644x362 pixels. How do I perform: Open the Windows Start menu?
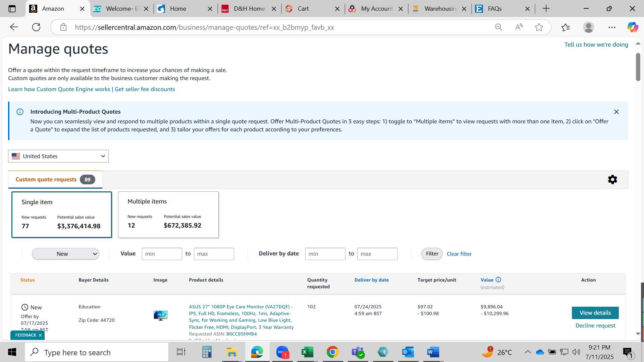[12, 352]
